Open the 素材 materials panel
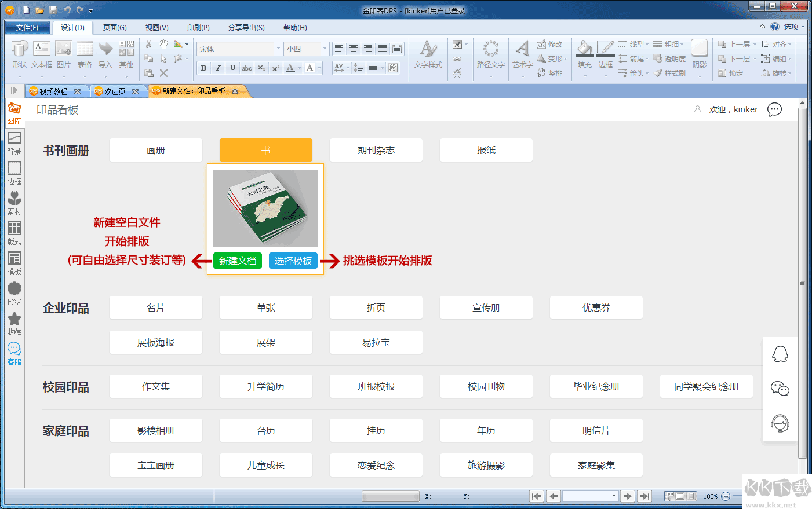Screen dimensions: 812x509 (x=14, y=203)
